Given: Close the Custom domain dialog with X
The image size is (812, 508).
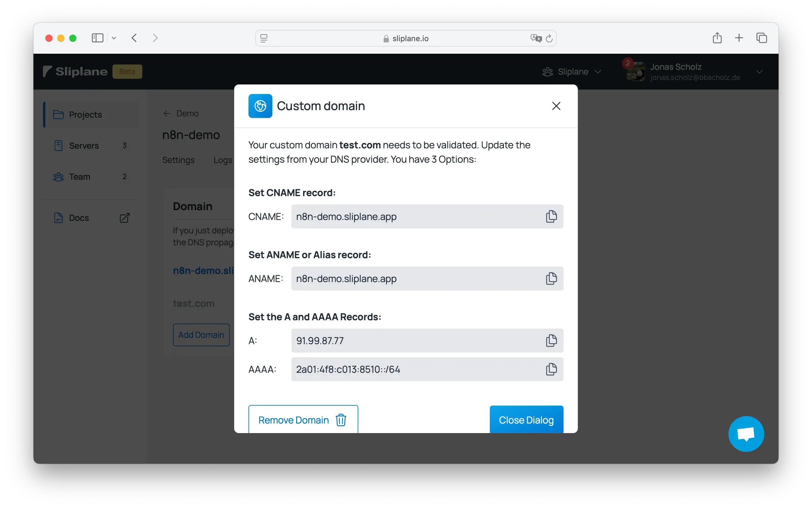Looking at the screenshot, I should pyautogui.click(x=556, y=106).
